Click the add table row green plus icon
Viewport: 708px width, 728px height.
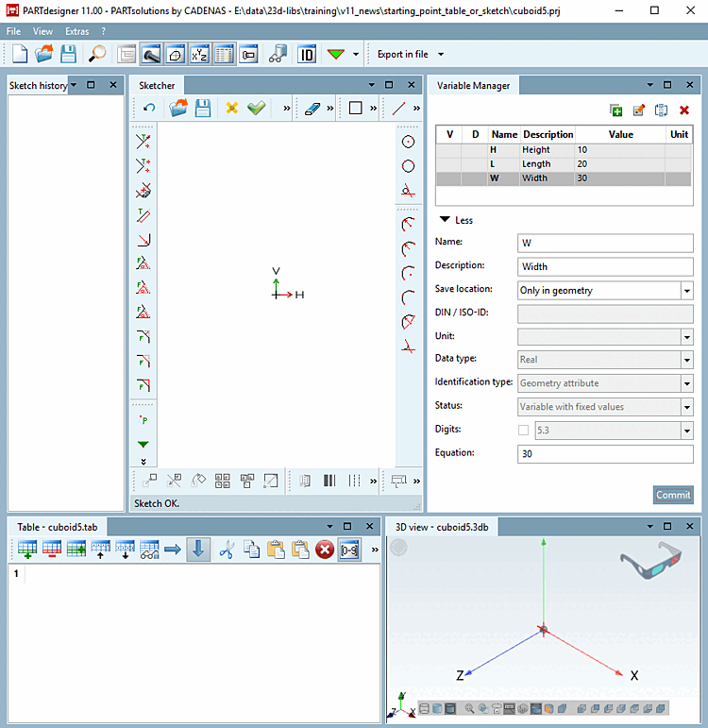[x=27, y=550]
